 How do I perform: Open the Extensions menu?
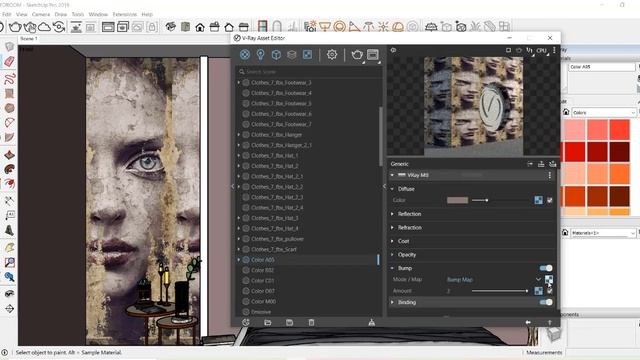point(125,14)
